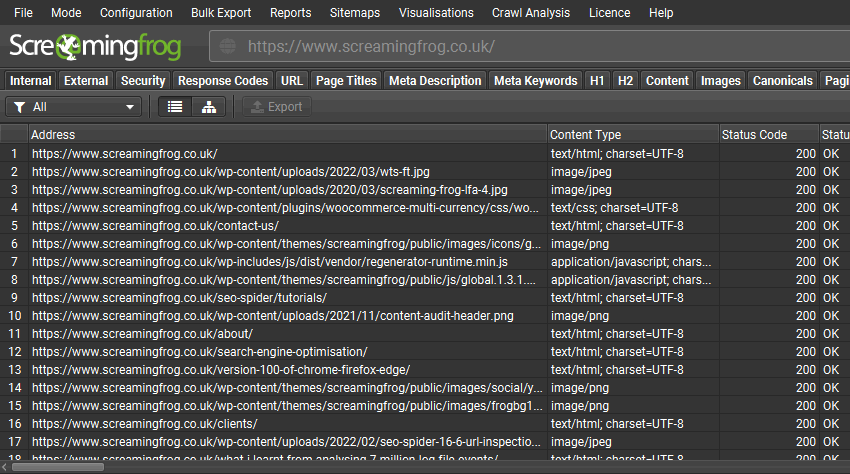Select the list view icon
The image size is (850, 474).
175,107
